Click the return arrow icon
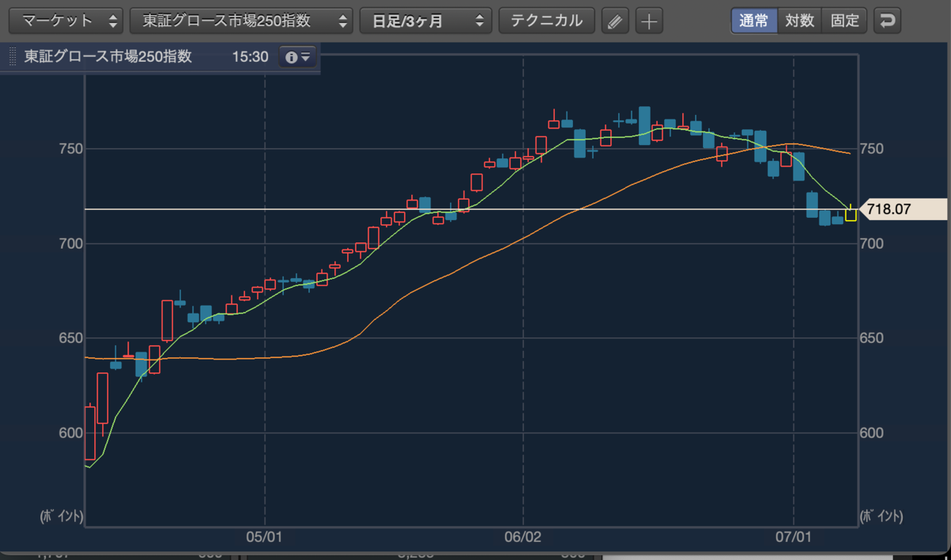Viewport: 951px width, 560px height. [x=888, y=21]
